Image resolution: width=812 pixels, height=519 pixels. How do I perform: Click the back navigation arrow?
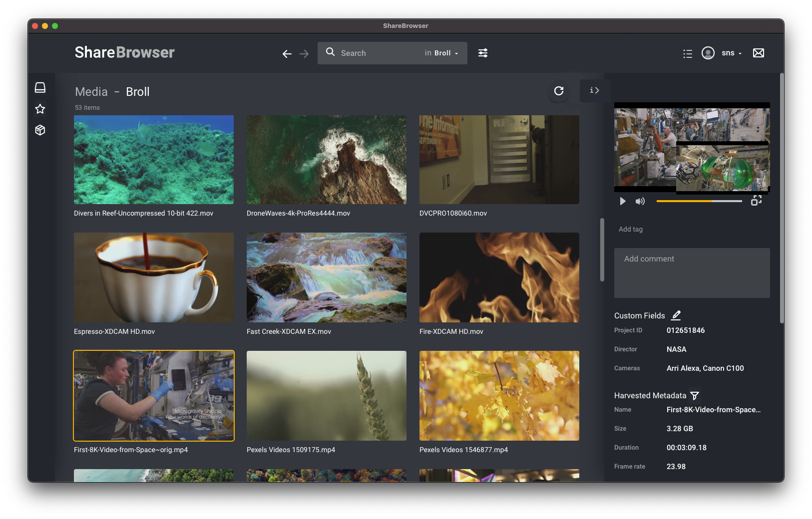pos(287,54)
